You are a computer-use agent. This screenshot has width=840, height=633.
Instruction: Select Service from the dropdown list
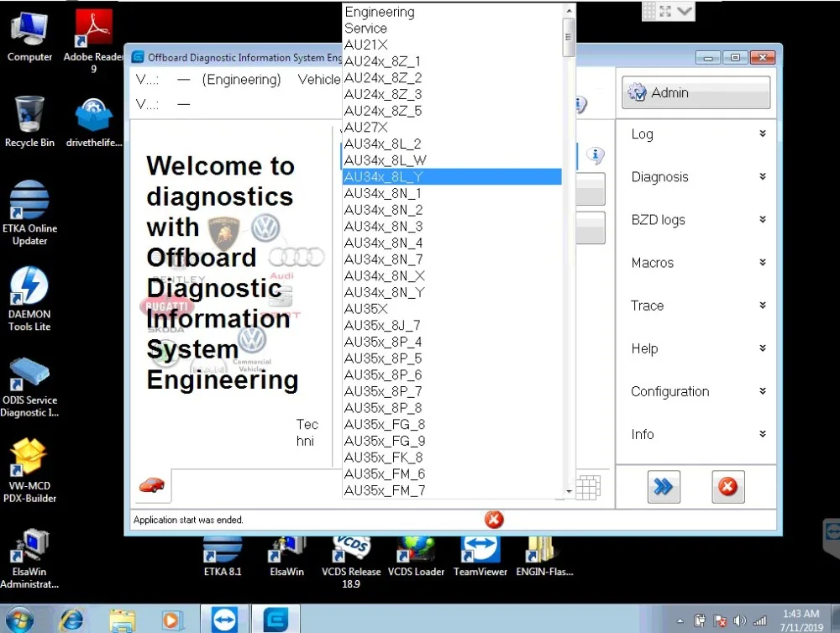tap(452, 29)
